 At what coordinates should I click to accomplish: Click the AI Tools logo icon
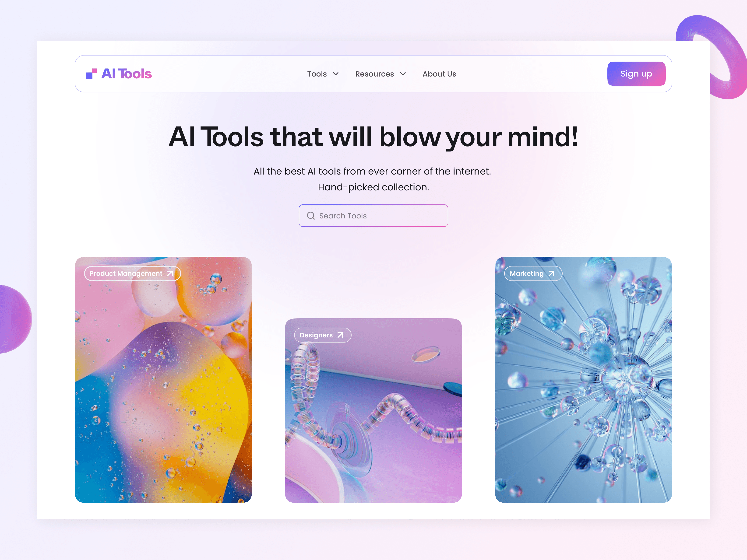(x=91, y=73)
